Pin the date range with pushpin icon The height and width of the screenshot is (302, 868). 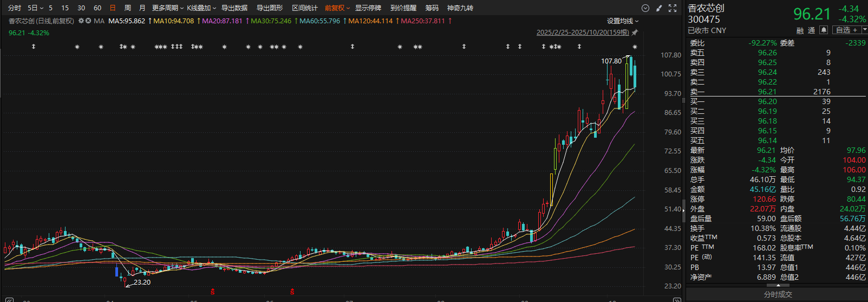(635, 33)
